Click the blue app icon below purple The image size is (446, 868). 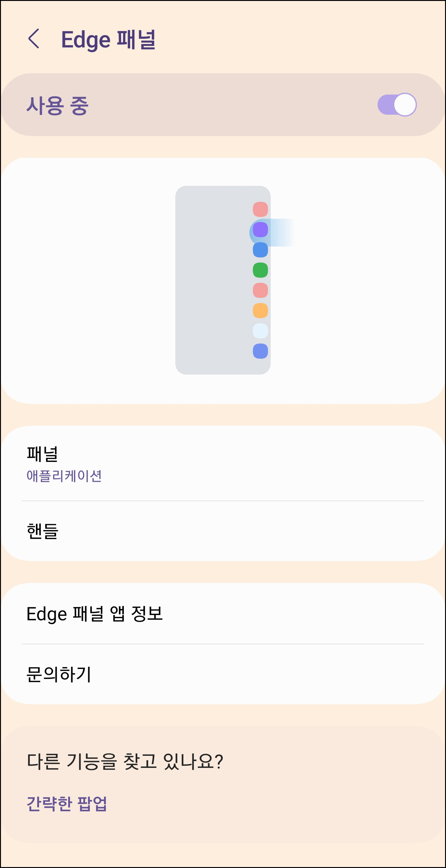tap(260, 250)
